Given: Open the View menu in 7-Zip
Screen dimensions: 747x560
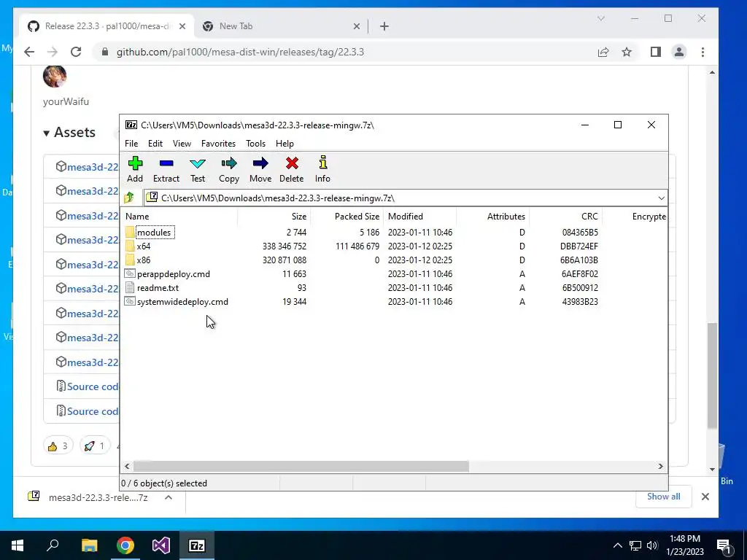Looking at the screenshot, I should [x=182, y=144].
